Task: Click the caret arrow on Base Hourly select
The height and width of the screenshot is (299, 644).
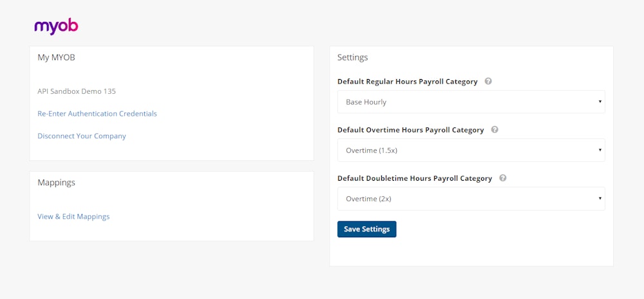Action: [x=600, y=102]
